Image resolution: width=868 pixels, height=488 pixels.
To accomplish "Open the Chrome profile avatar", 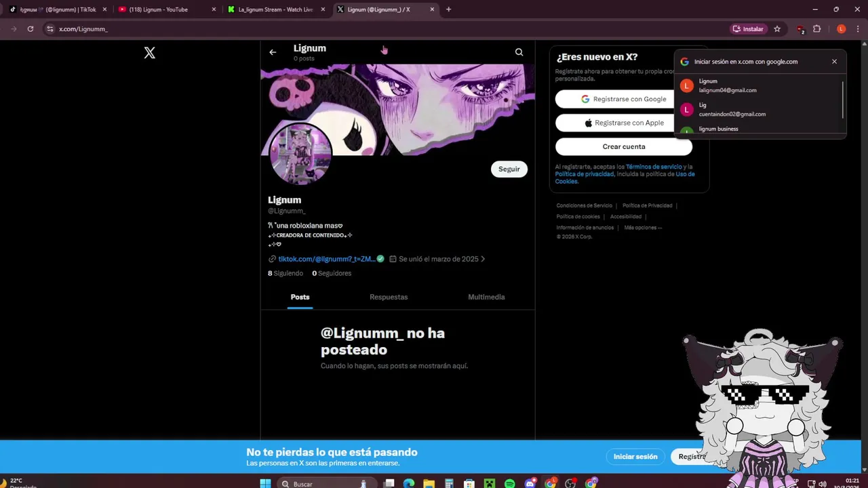I will pos(842,29).
